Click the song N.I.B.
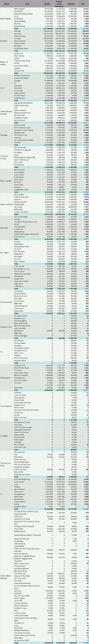 tap(16, 16)
